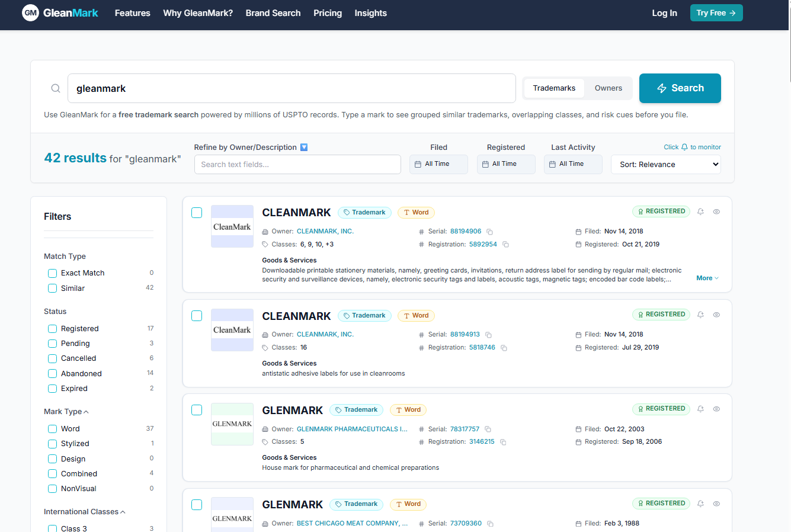The width and height of the screenshot is (791, 532).
Task: Open the Registered All Time date picker
Action: (506, 164)
